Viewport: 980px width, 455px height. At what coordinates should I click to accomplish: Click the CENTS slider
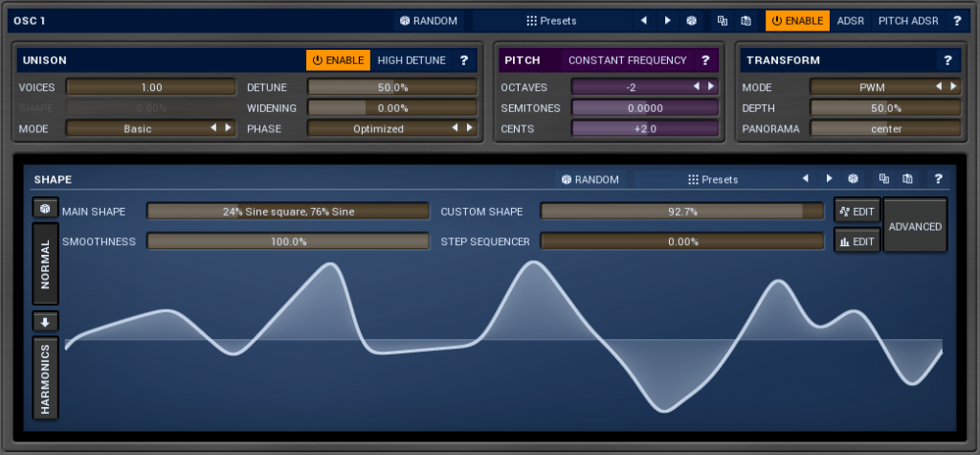click(645, 128)
